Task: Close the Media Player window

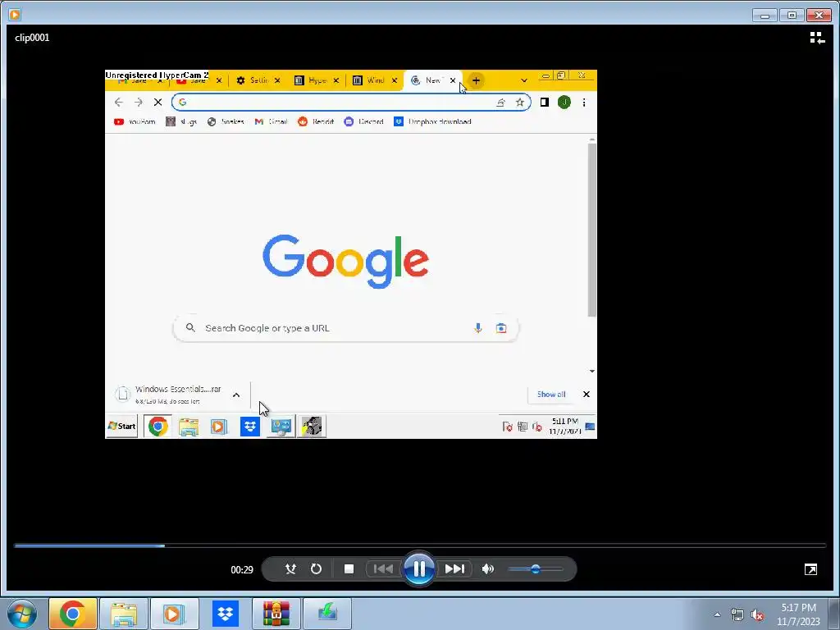Action: point(819,15)
